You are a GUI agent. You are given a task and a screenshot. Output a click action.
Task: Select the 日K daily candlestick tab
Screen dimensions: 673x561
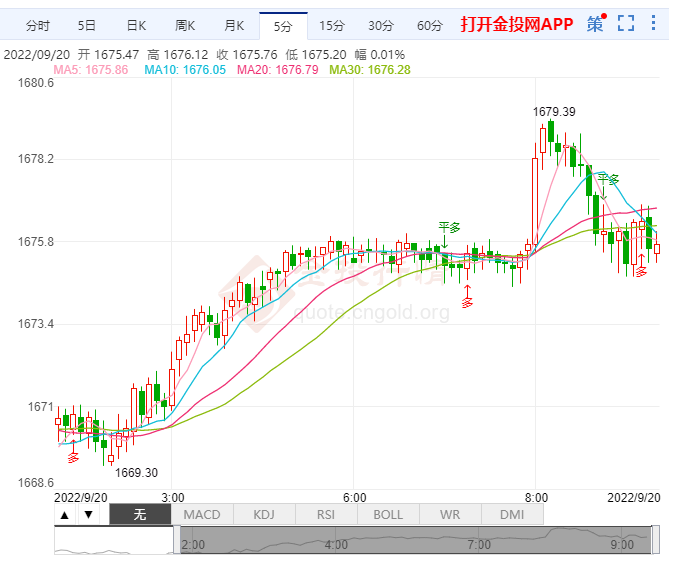136,25
